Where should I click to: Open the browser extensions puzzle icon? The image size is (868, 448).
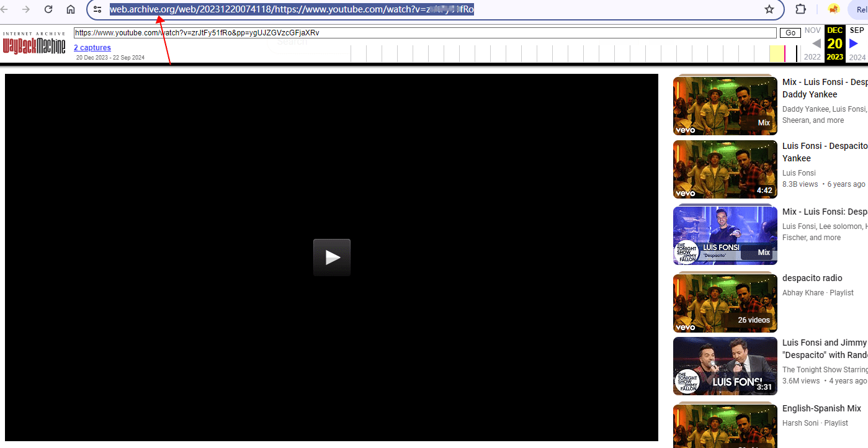click(x=800, y=9)
